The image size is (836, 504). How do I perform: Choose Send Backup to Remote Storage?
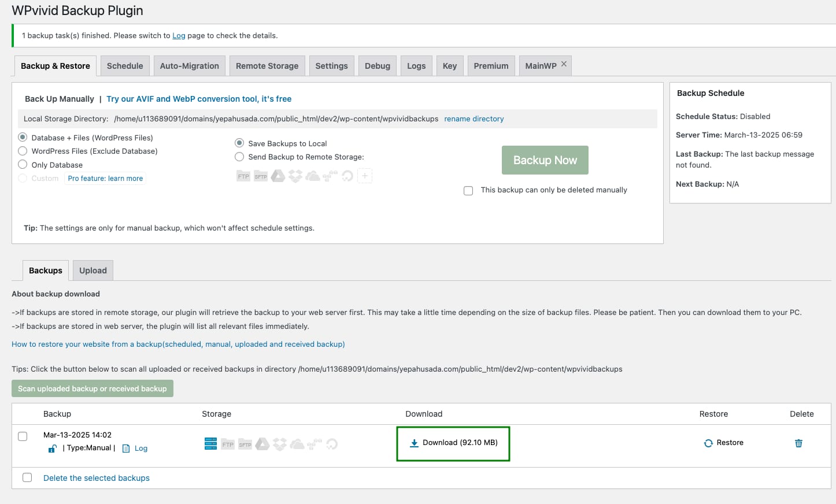(x=239, y=157)
